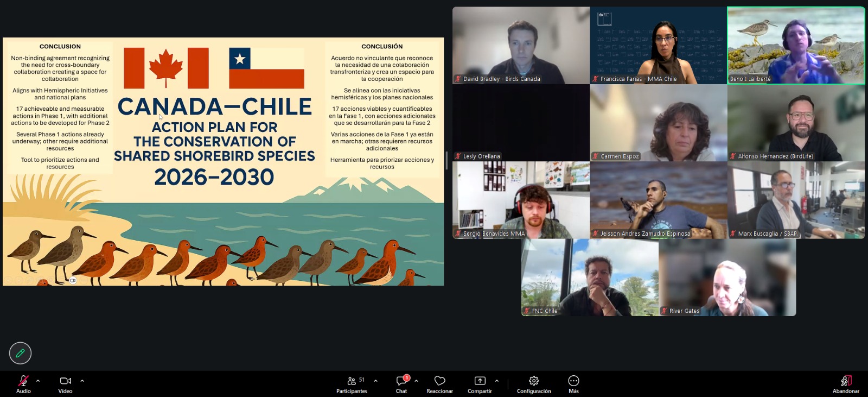
Task: Expand the share options chevron
Action: tap(497, 381)
